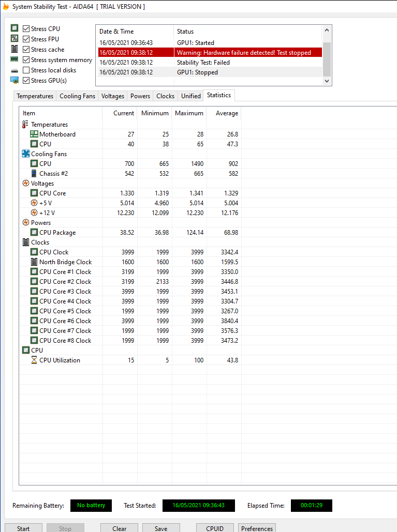The height and width of the screenshot is (532, 397).
Task: Click the monitor icon beside Stress GPU(s)
Action: click(x=14, y=80)
